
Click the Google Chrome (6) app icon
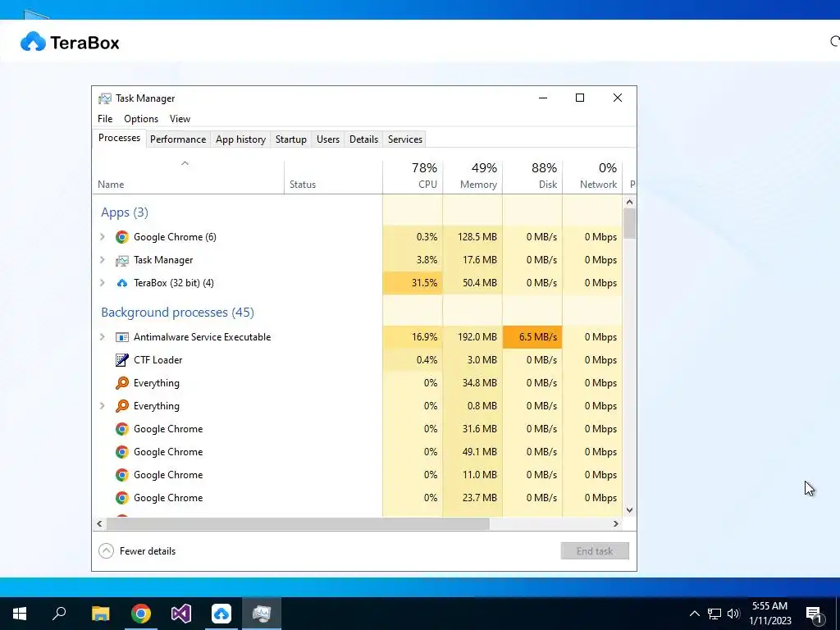tap(122, 237)
